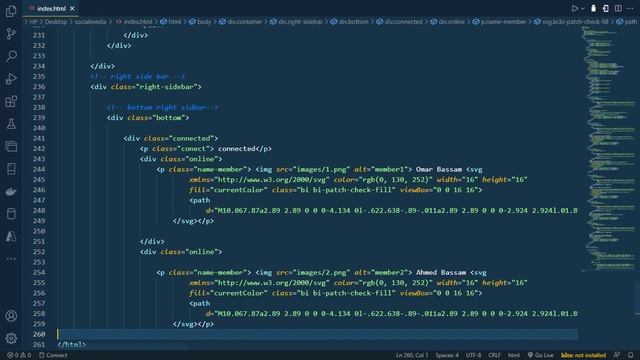The width and height of the screenshot is (640, 360).
Task: Run the code with the play button
Action: (575, 8)
